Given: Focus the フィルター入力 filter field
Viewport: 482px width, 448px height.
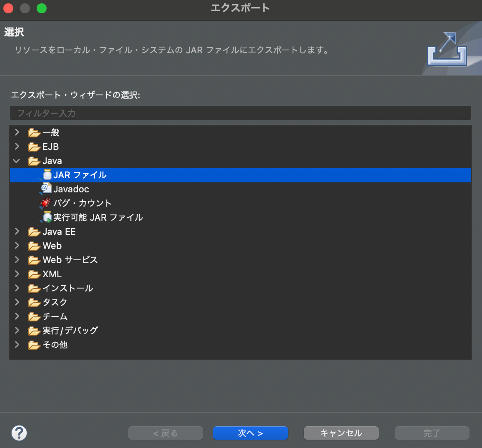Looking at the screenshot, I should tap(241, 113).
